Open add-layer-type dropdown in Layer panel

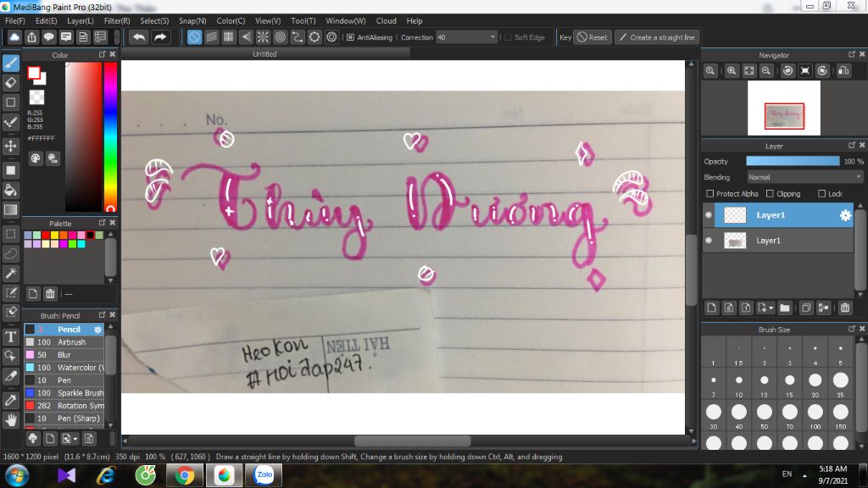[x=765, y=308]
